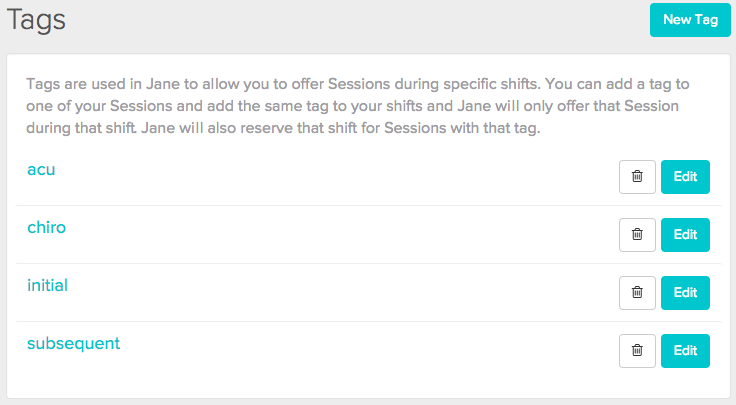The width and height of the screenshot is (736, 405).
Task: Hit the trash can next to acu
Action: [637, 176]
